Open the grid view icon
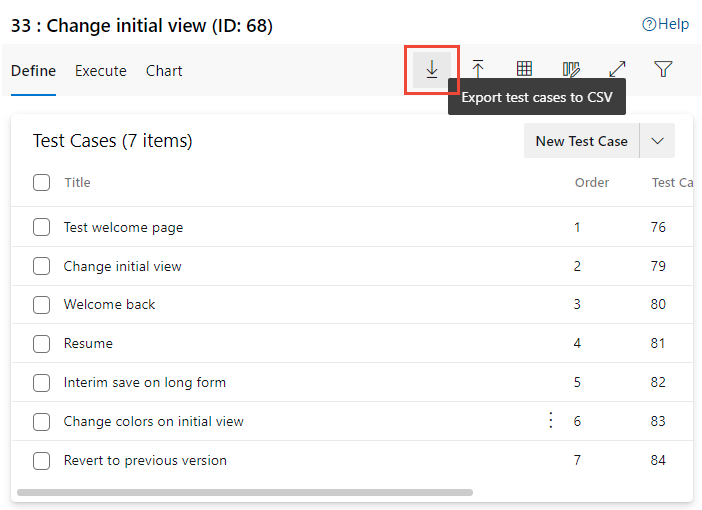 (524, 69)
